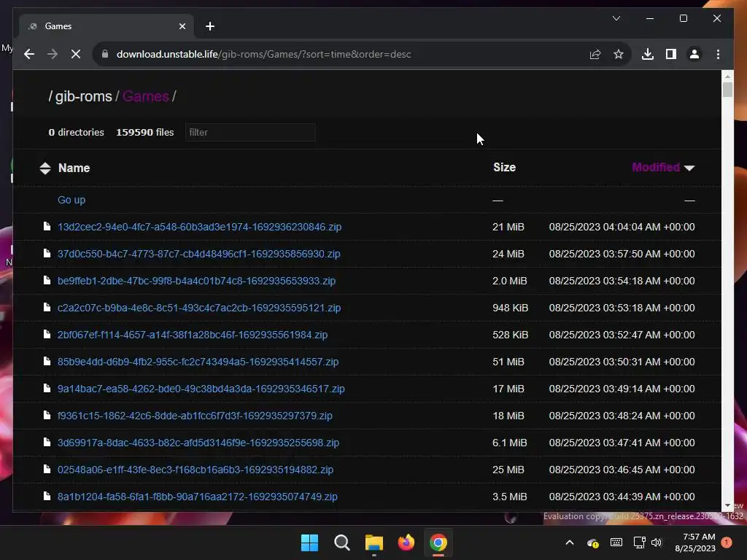The image size is (747, 560).
Task: Open the Windows Start menu
Action: 309,542
